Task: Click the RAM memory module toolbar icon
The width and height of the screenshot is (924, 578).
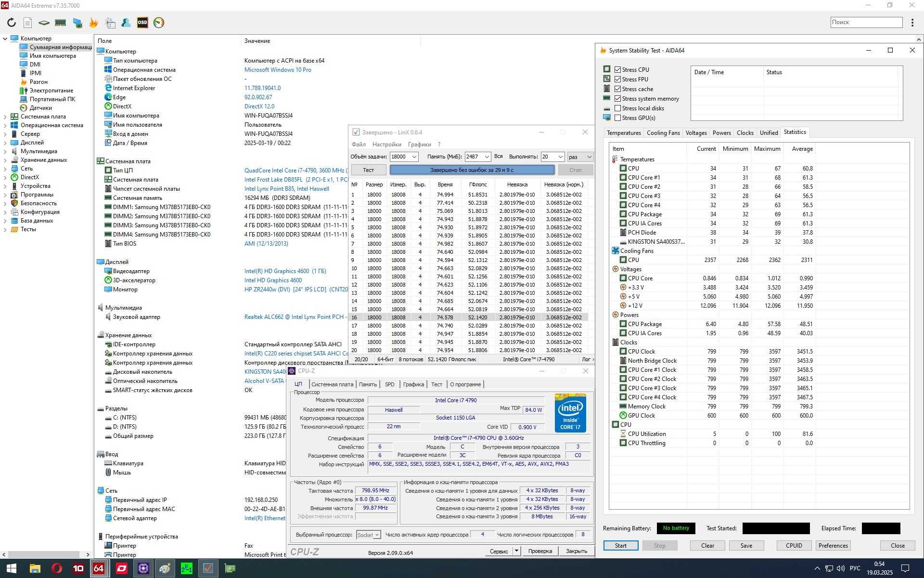Action: pos(60,23)
